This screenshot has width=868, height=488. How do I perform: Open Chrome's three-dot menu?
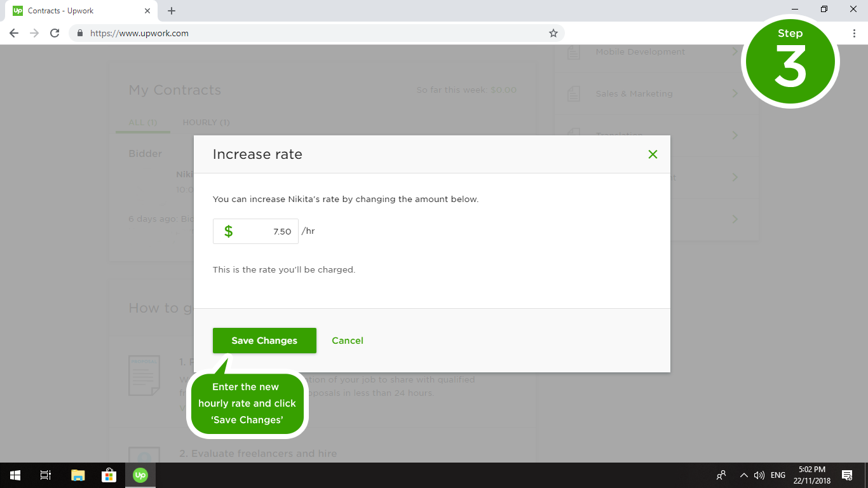point(854,33)
